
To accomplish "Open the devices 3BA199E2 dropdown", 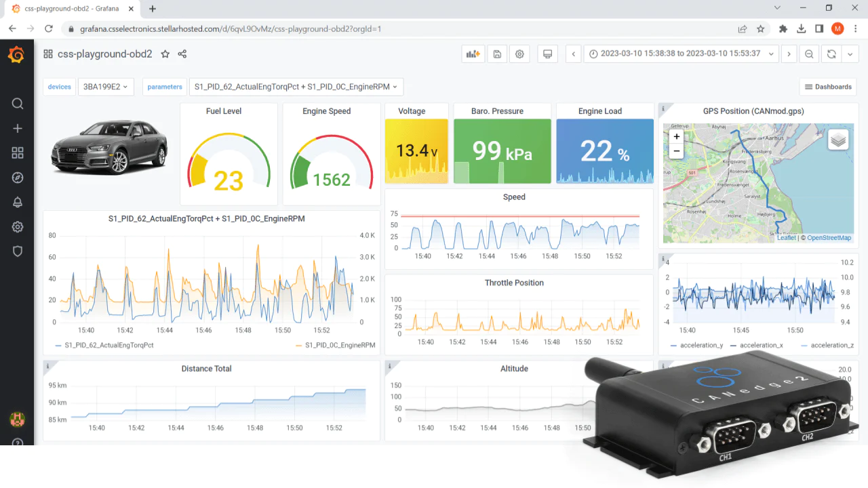I will [x=106, y=87].
